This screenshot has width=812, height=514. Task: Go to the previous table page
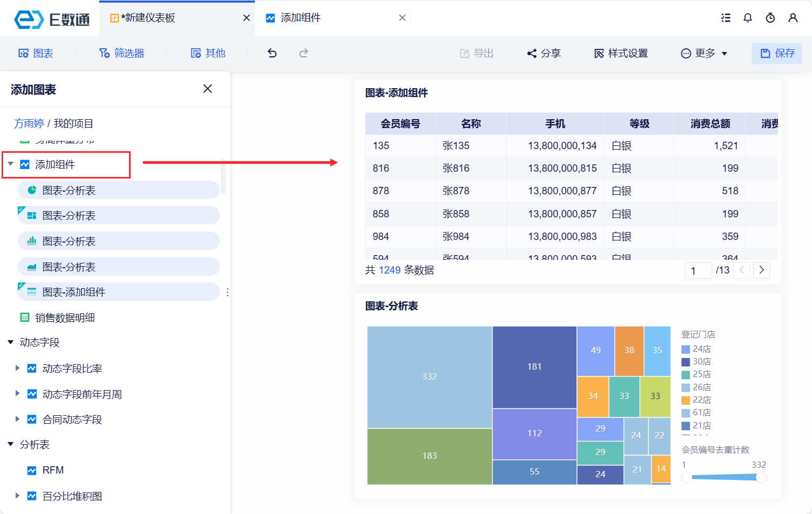click(x=742, y=270)
